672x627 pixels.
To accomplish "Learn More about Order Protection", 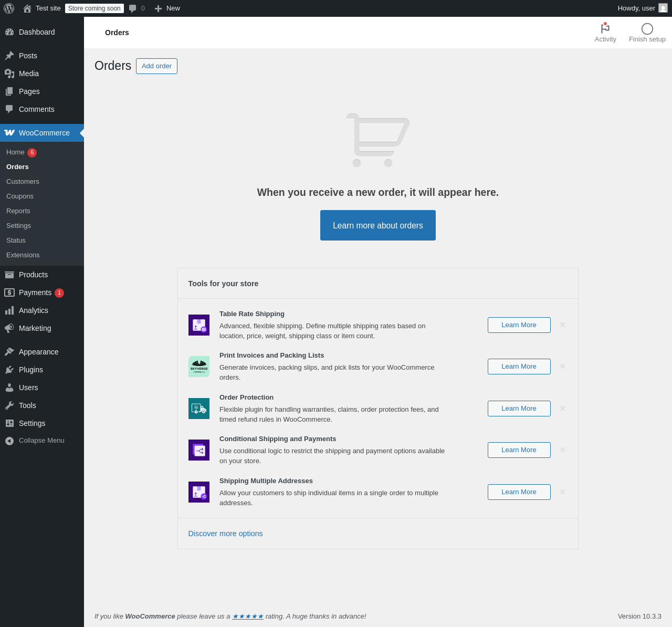I will pos(519,409).
